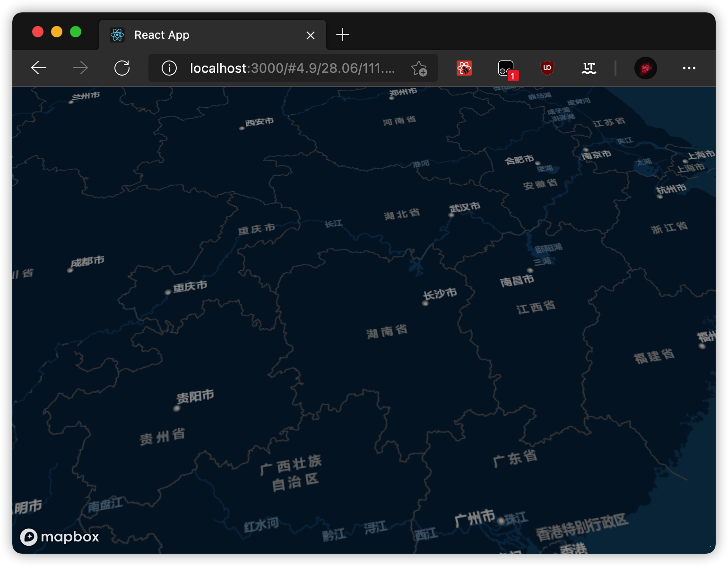Image resolution: width=728 pixels, height=566 pixels.
Task: Click the 浙江省 province label
Action: [x=669, y=228]
